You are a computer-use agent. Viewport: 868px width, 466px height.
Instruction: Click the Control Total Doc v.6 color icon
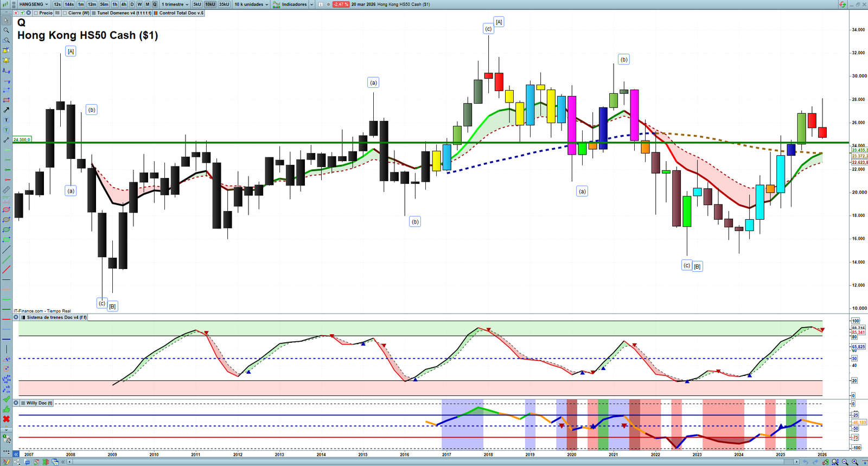click(x=156, y=13)
